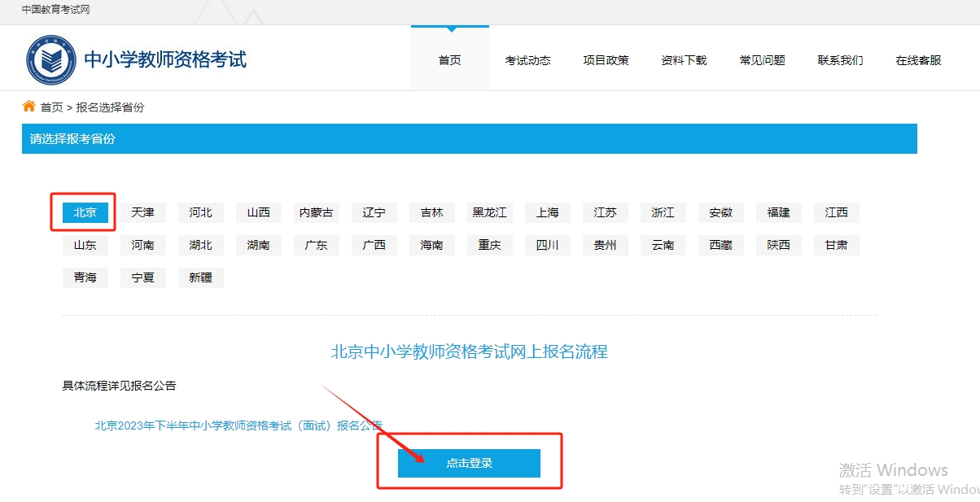The image size is (980, 502).
Task: Click the orange home icon in breadcrumb
Action: 29,107
